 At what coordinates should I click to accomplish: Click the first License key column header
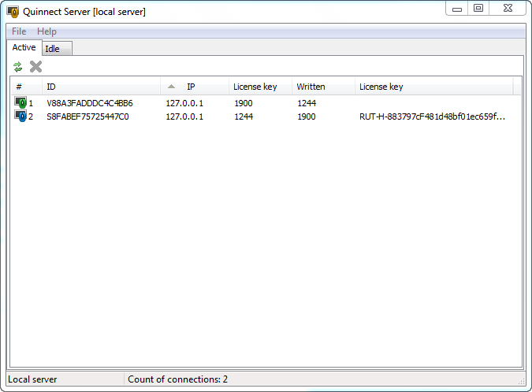(x=260, y=87)
